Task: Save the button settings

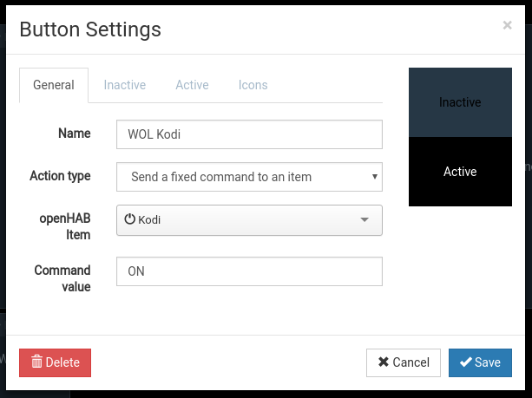Action: pyautogui.click(x=480, y=362)
